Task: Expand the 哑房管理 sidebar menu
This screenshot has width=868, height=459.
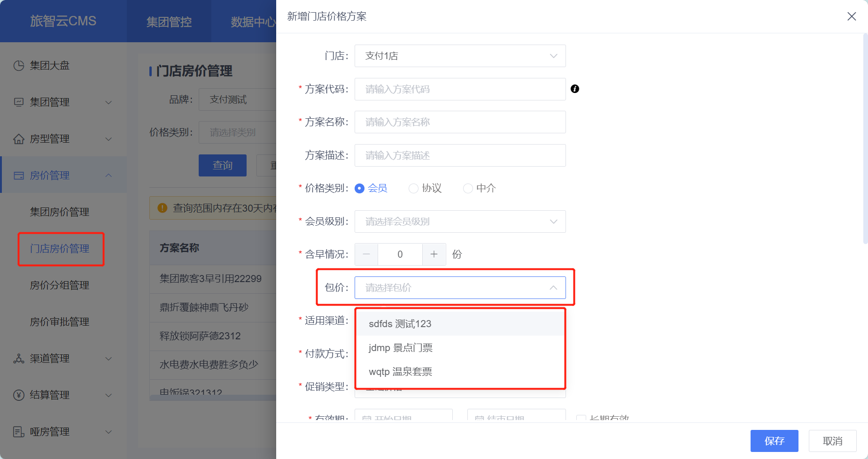Action: [108, 432]
